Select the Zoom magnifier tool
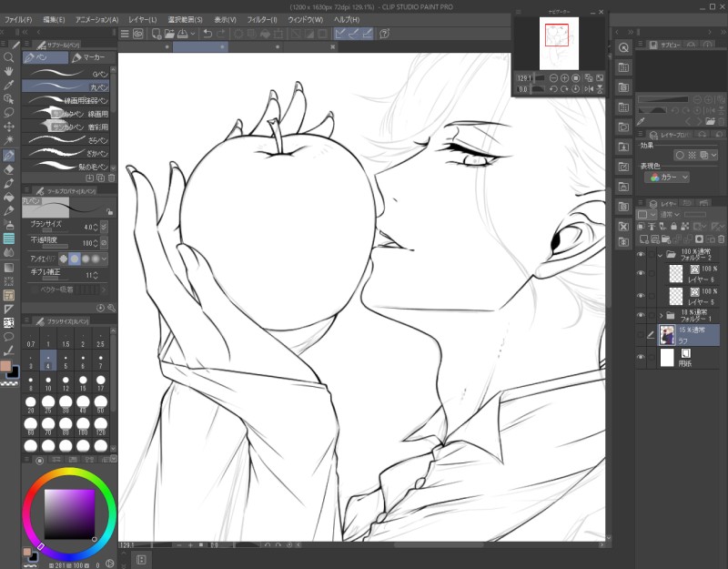Screen dimensions: 728x569 coord(8,57)
